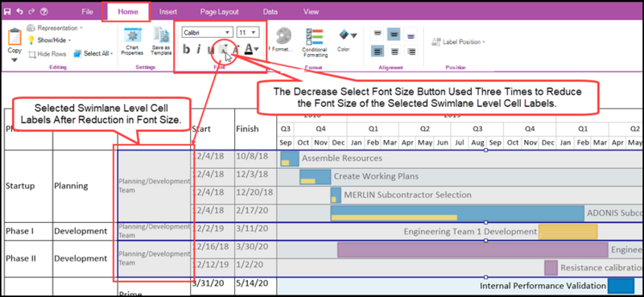Open the Data tab

click(x=270, y=12)
